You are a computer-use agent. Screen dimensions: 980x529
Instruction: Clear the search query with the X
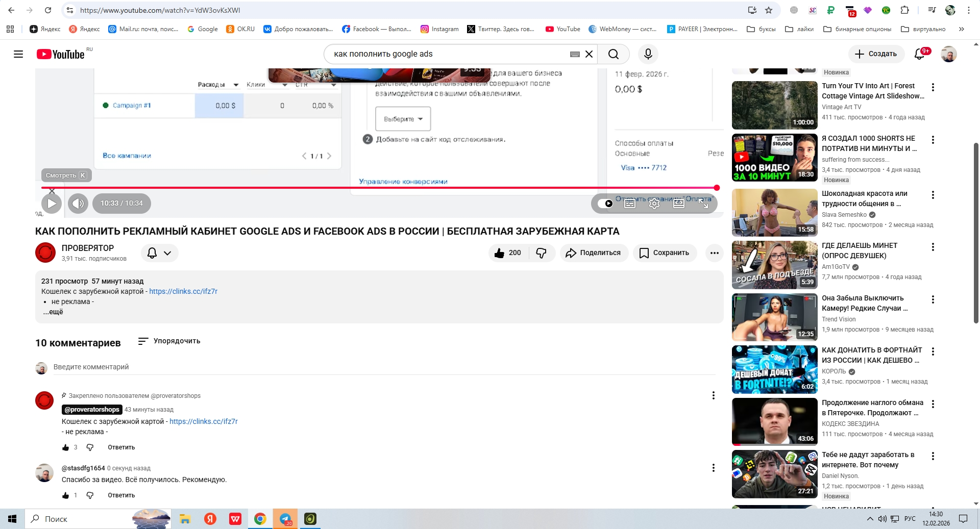coord(589,54)
